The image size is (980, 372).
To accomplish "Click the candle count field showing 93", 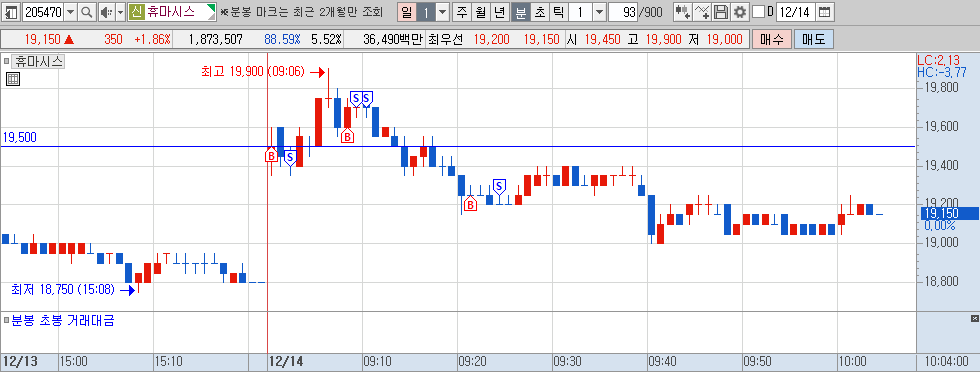I will tap(622, 12).
